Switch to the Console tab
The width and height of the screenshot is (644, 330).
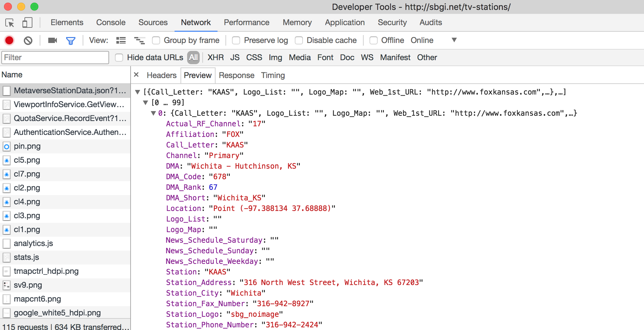pos(111,22)
